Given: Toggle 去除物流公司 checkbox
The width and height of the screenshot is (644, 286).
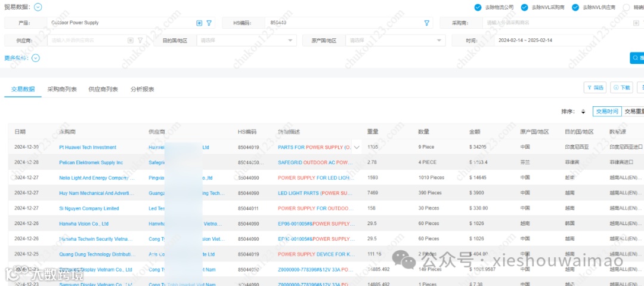Looking at the screenshot, I should [477, 7].
